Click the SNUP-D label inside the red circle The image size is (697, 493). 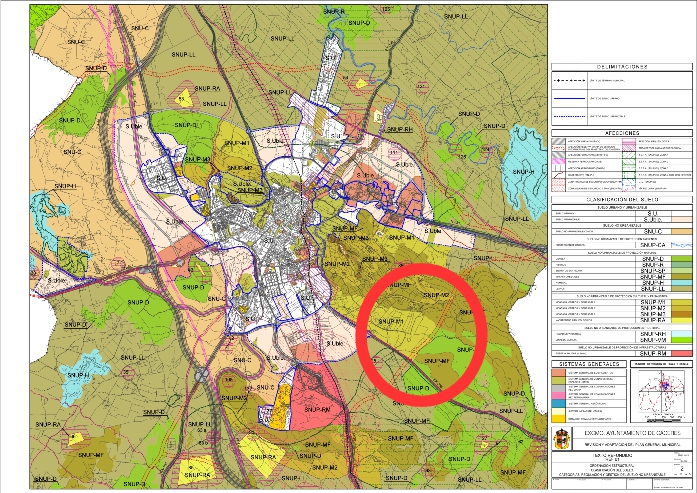[x=417, y=387]
